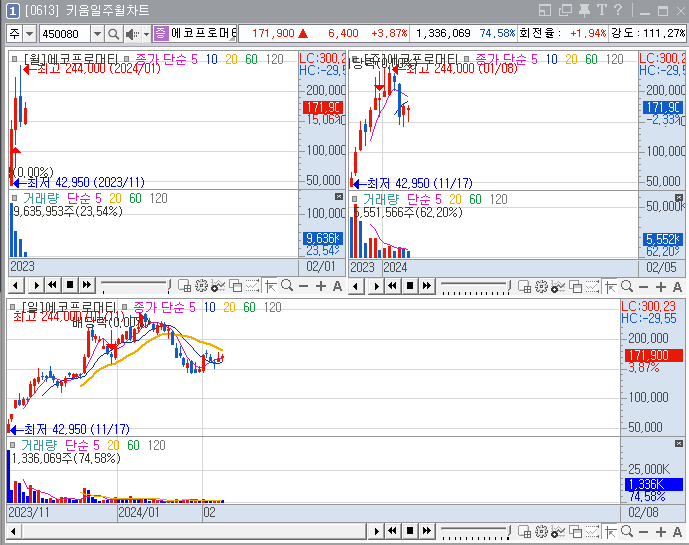Click the monthly chart bar-count slider

click(x=136, y=286)
